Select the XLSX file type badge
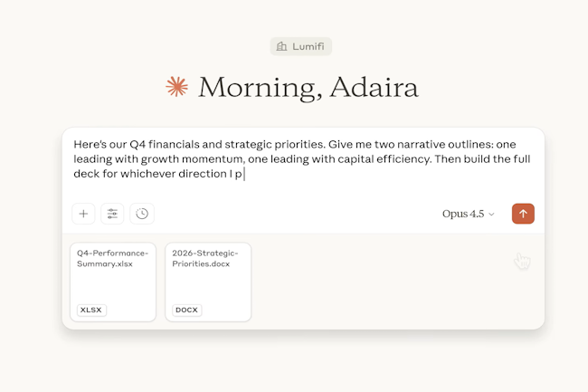Image resolution: width=588 pixels, height=392 pixels. 91,310
